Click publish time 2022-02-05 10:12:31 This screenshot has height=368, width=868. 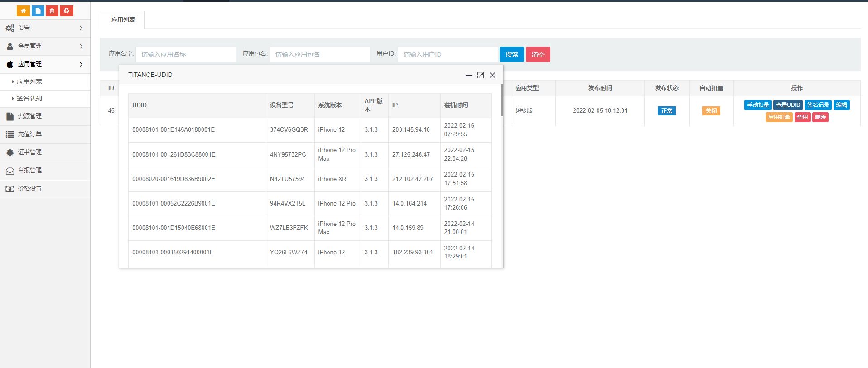point(600,111)
